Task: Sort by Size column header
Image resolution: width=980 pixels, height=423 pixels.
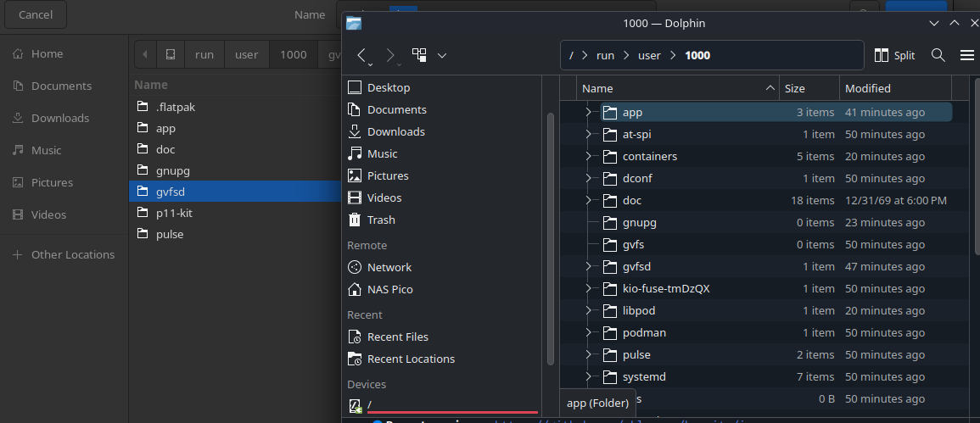Action: (x=809, y=88)
